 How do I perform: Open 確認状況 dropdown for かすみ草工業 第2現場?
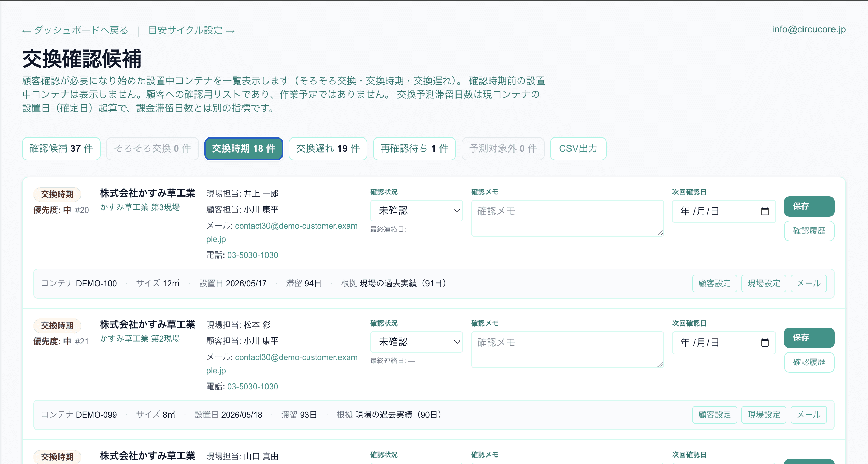[416, 342]
